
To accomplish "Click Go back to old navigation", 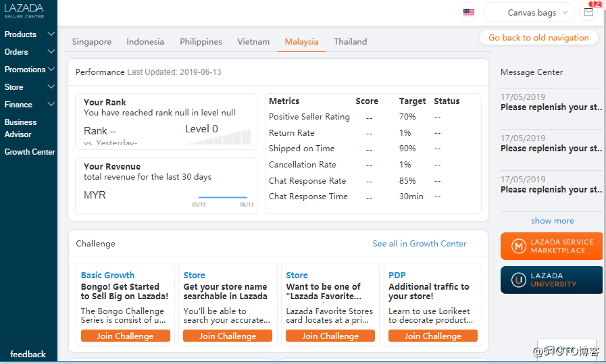I will [x=538, y=38].
